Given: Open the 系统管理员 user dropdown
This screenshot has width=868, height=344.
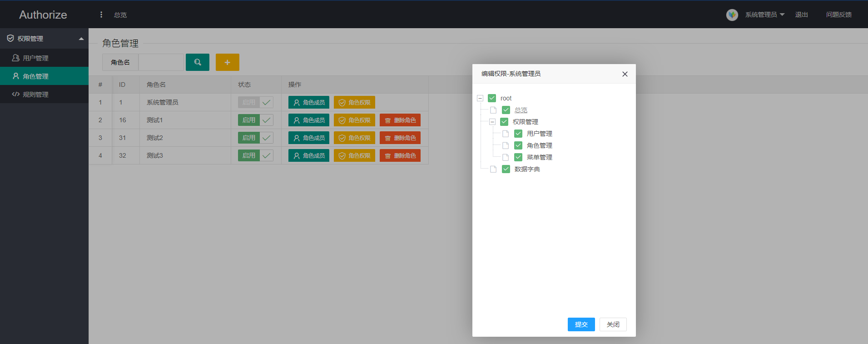Looking at the screenshot, I should 765,15.
